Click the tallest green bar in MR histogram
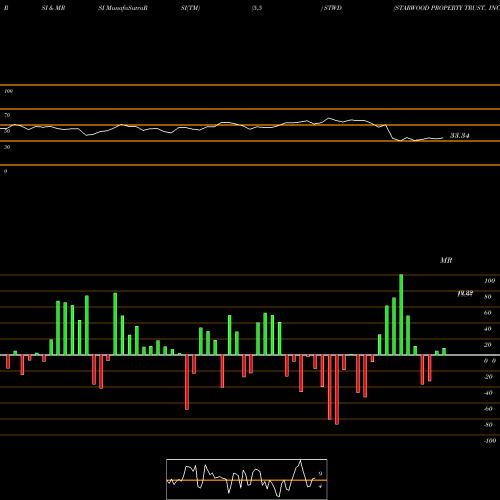Screen dimensions: 500x500 coord(401,315)
